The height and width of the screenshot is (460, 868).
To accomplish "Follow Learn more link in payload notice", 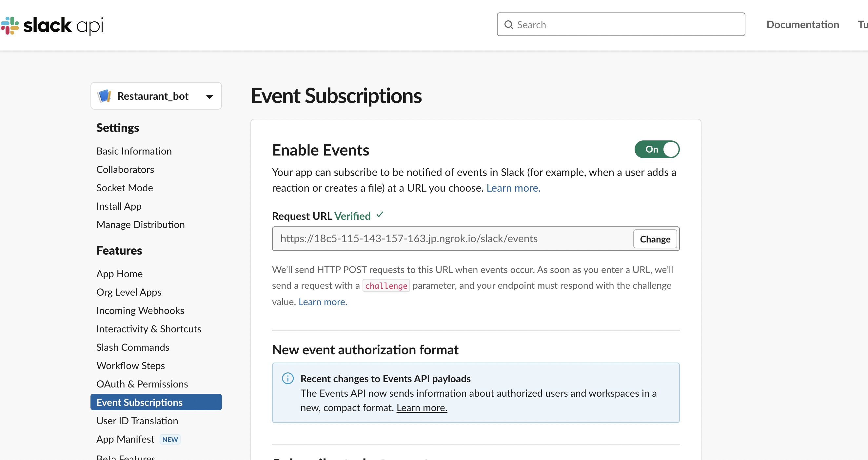I will tap(422, 408).
